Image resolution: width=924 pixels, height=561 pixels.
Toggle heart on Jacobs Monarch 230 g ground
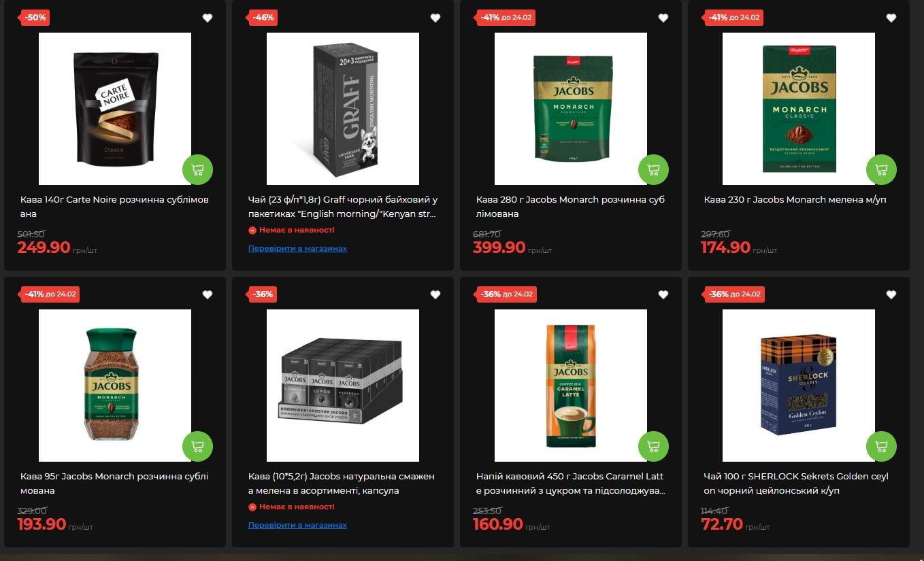(x=891, y=18)
